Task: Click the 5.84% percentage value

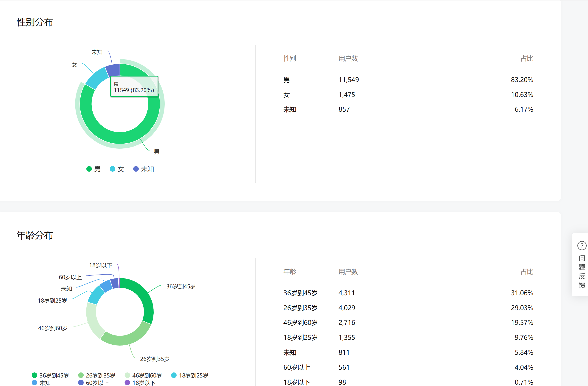Action: click(x=524, y=352)
